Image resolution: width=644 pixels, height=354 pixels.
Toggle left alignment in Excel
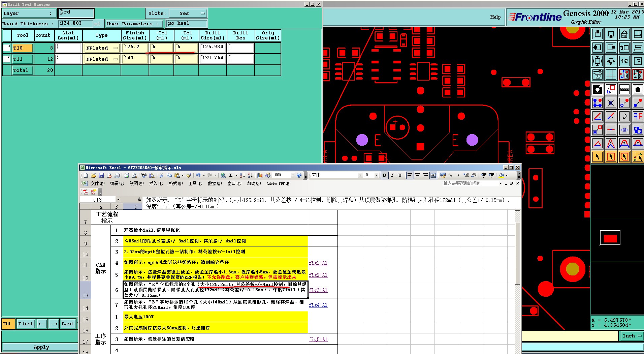410,175
